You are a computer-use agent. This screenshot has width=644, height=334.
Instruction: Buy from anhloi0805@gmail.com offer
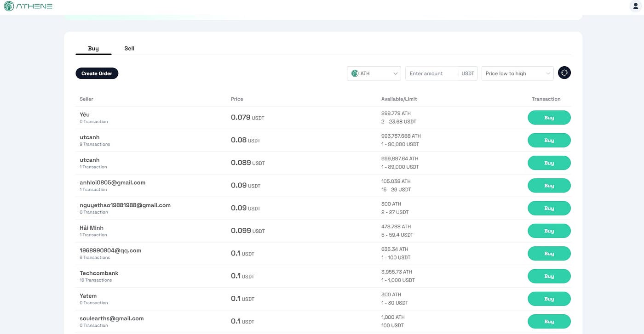click(x=549, y=186)
